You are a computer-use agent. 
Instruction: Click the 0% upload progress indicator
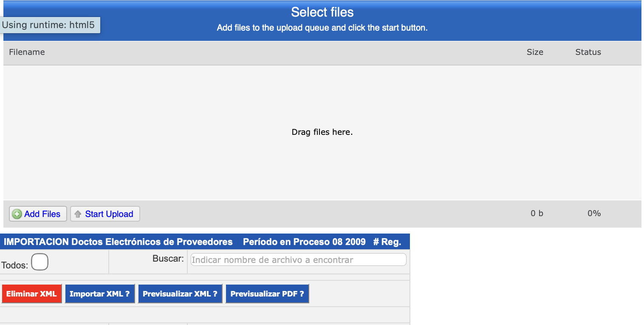tap(594, 214)
